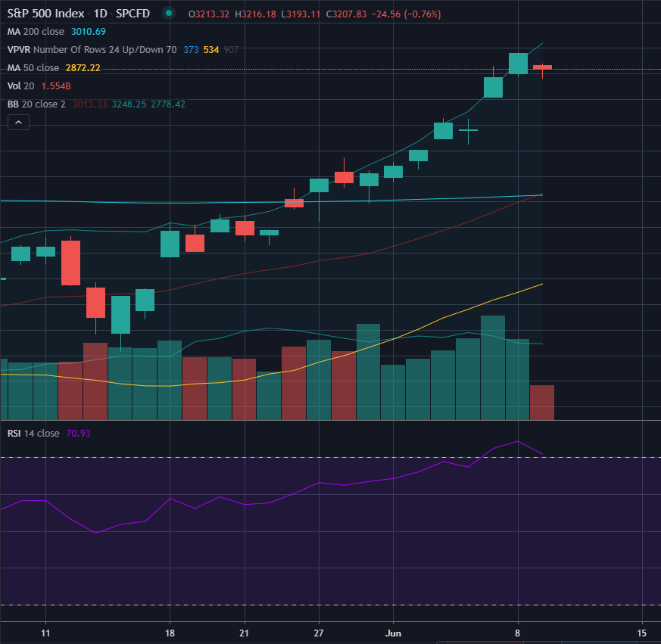Image resolution: width=661 pixels, height=644 pixels.
Task: Select the VPVR Number Of Rows indicator legend
Action: coord(92,50)
